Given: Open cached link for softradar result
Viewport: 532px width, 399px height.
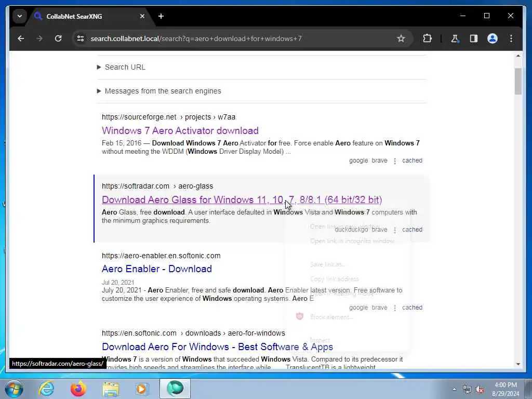Looking at the screenshot, I should coord(412,230).
